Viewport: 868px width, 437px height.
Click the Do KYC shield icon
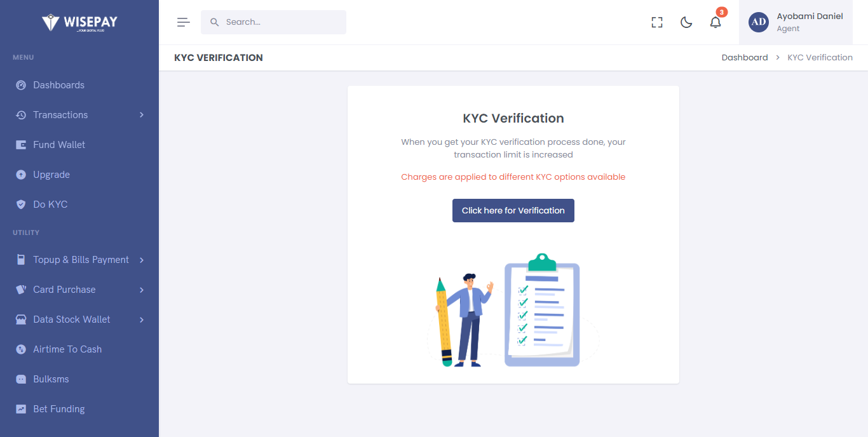[21, 205]
